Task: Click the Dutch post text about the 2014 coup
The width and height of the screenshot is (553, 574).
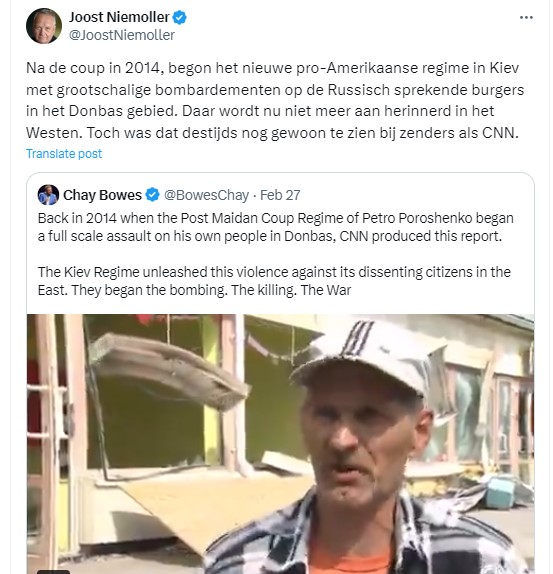Action: 275,100
